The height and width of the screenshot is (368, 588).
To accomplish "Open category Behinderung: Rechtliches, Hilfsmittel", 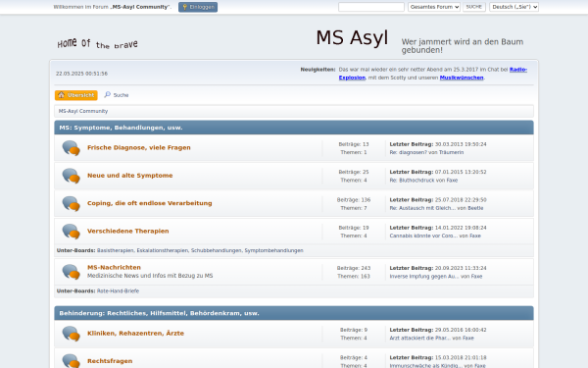I will tap(159, 313).
